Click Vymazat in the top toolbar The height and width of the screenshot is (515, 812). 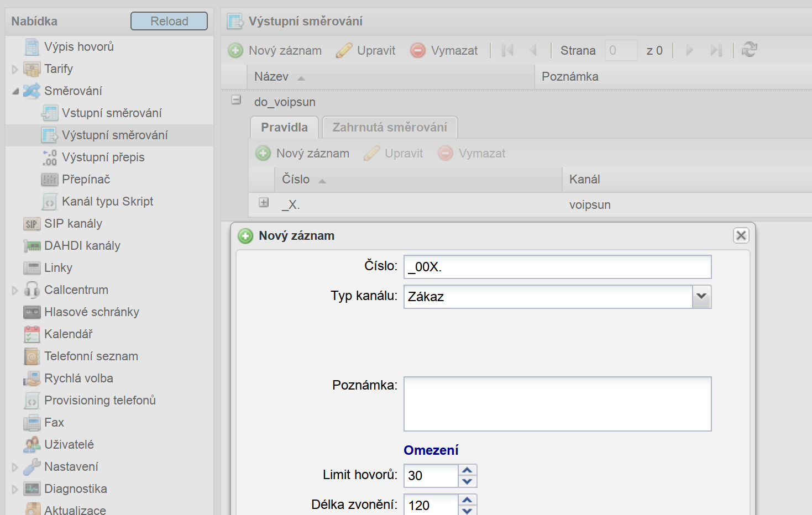click(x=444, y=50)
